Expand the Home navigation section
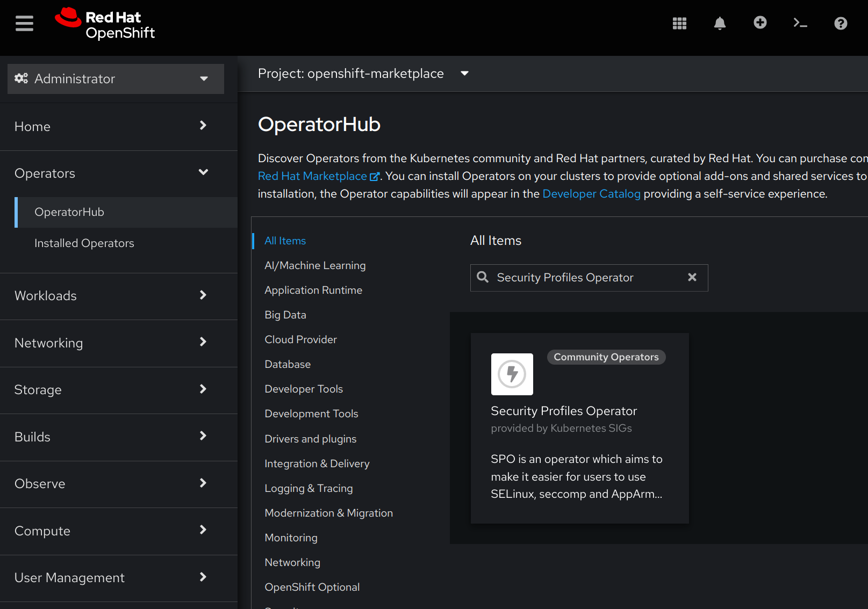 119,126
